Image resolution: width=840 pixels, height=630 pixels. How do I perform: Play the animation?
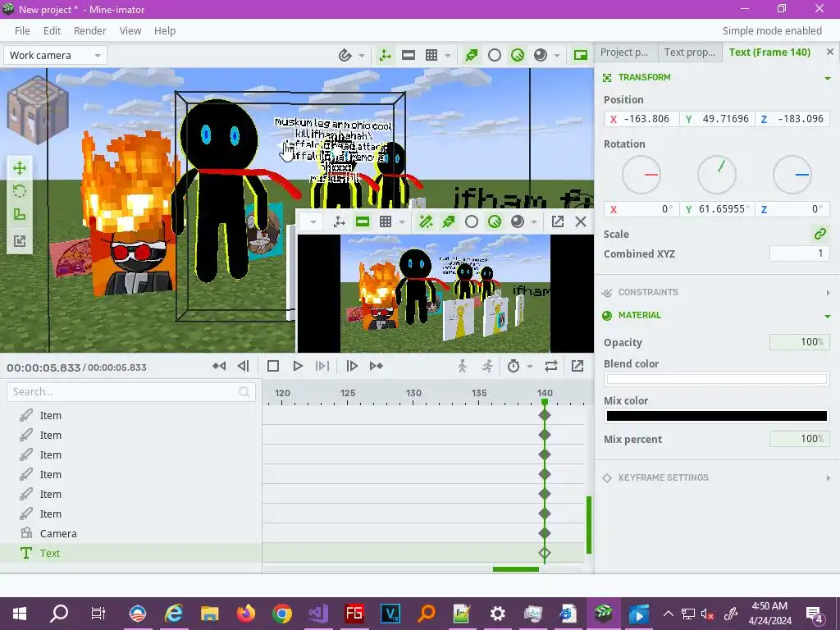(x=298, y=366)
